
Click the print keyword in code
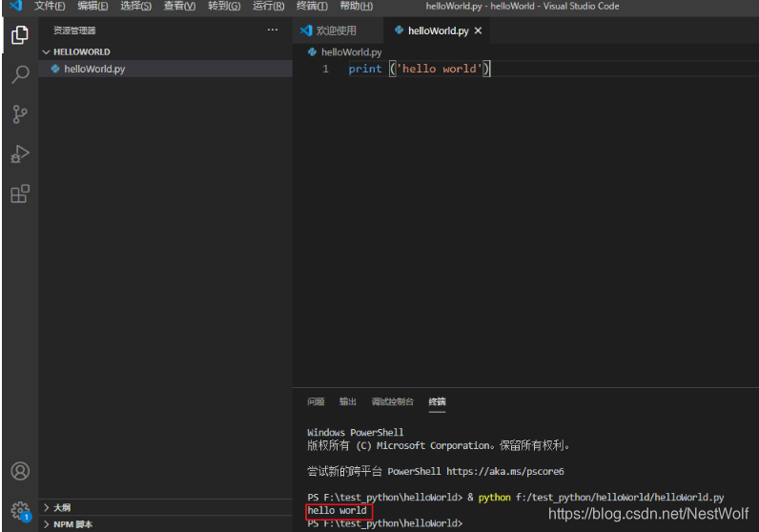(365, 69)
